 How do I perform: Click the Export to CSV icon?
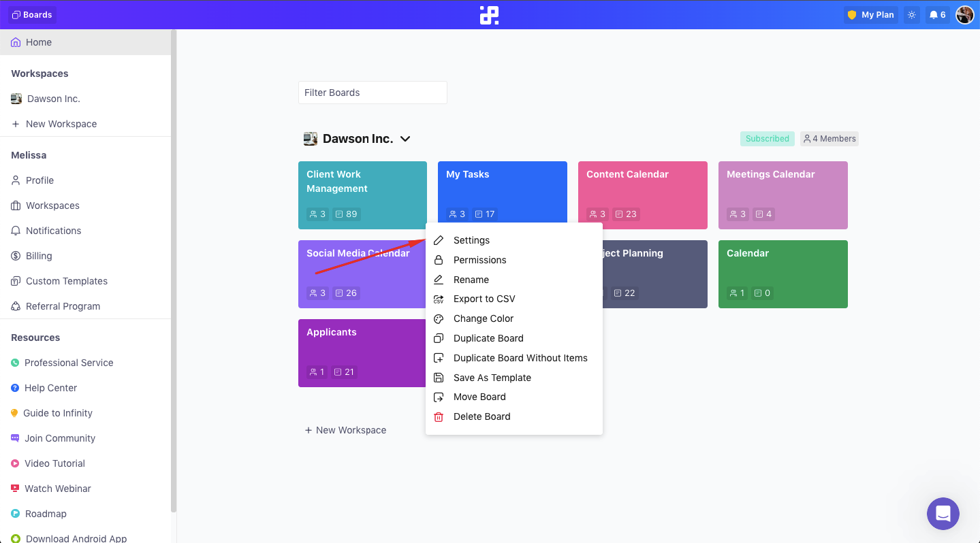point(439,299)
